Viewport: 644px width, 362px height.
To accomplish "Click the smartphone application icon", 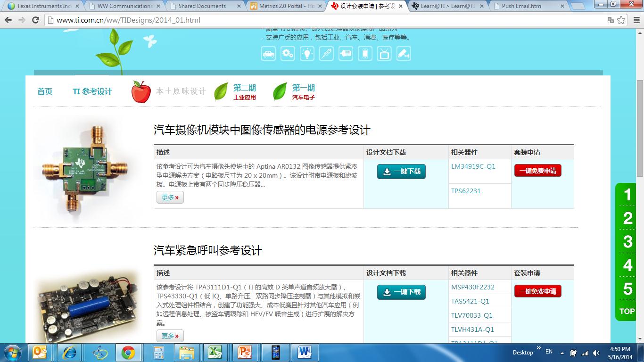I will (x=365, y=53).
